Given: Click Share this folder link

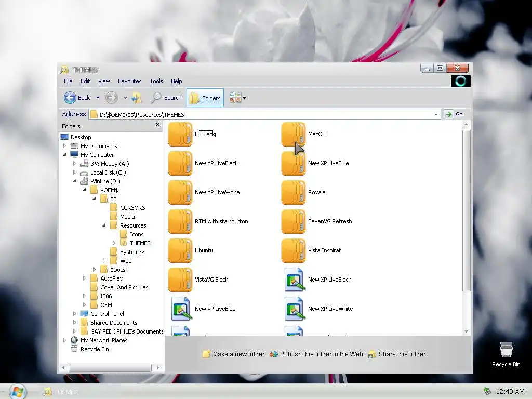Looking at the screenshot, I should [x=397, y=354].
